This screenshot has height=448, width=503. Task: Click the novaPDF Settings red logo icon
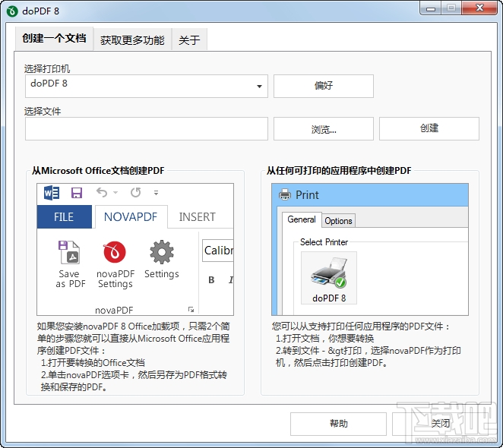115,252
